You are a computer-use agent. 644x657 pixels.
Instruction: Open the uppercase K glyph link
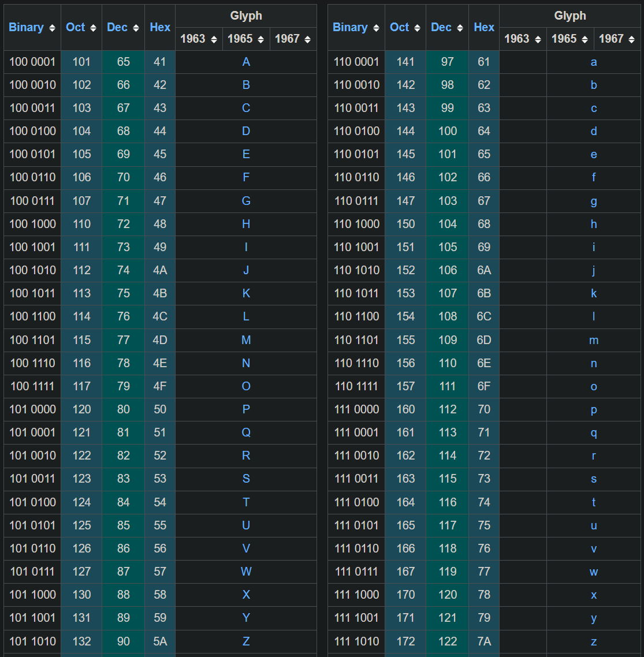pyautogui.click(x=246, y=293)
